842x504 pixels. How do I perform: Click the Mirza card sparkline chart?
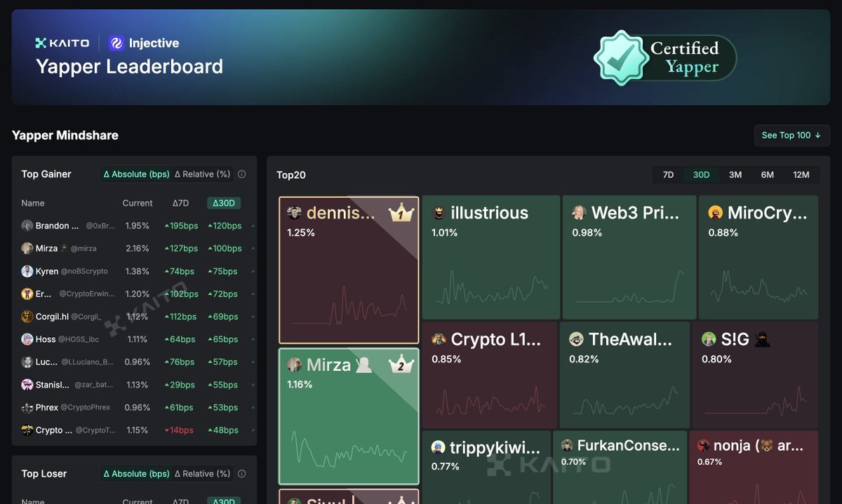[x=349, y=450]
